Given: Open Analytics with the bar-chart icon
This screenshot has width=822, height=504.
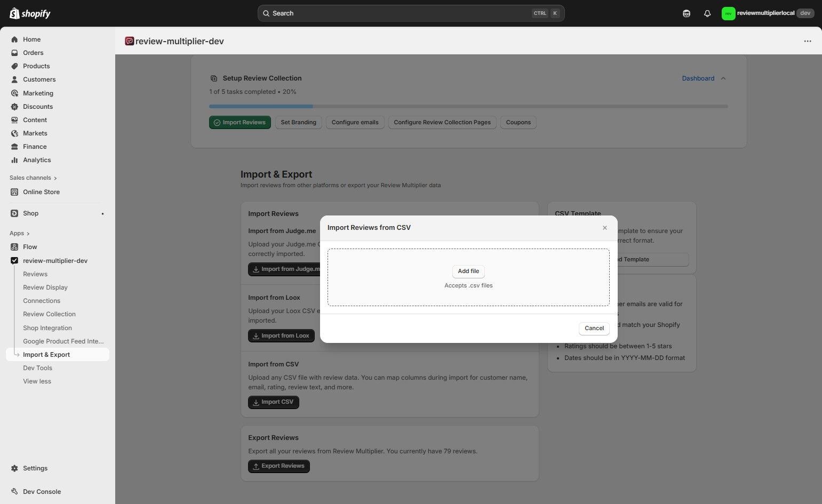Looking at the screenshot, I should pyautogui.click(x=14, y=159).
